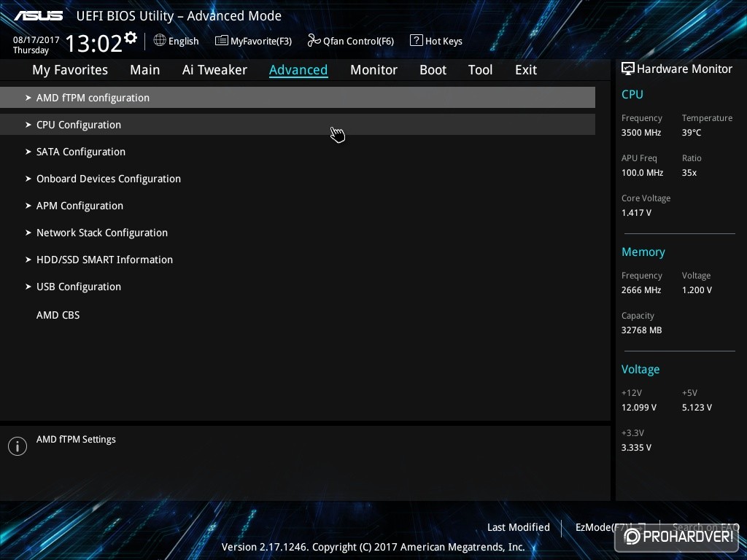Click the Version 2.17.1246 copyright text
Viewport: 747px width, 560px height.
pyautogui.click(x=373, y=547)
